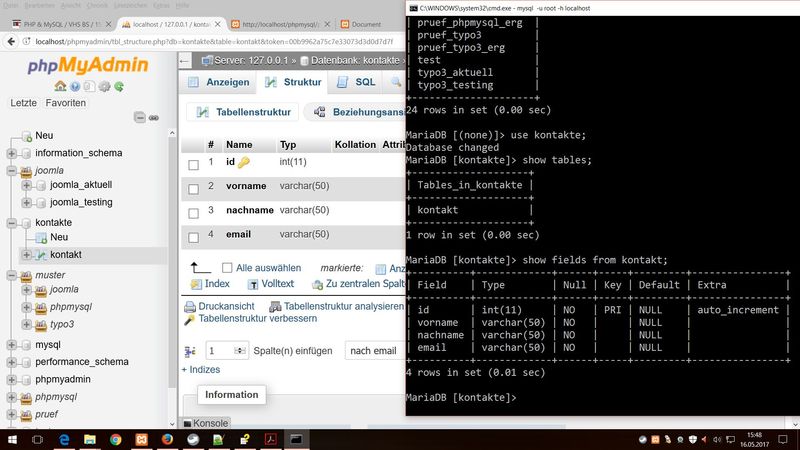Click the Druckansicht printer icon
The height and width of the screenshot is (450, 800).
[x=190, y=306]
